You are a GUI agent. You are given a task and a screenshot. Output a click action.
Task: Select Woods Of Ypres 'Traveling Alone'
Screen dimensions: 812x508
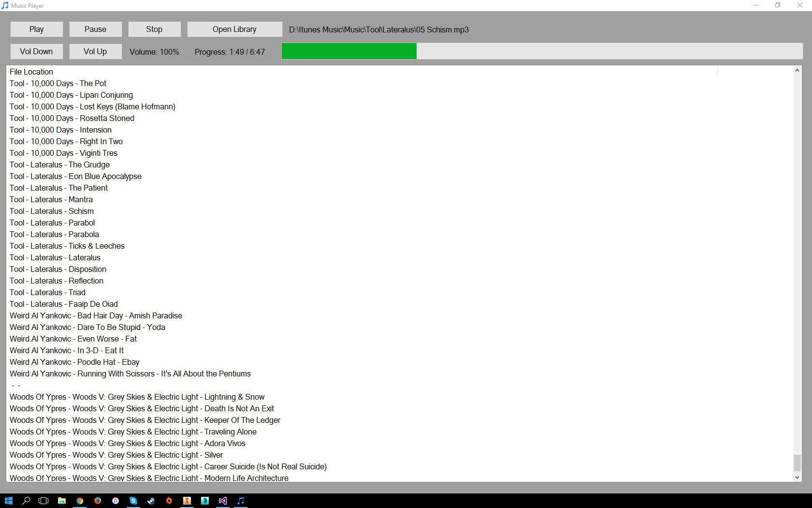pos(133,432)
